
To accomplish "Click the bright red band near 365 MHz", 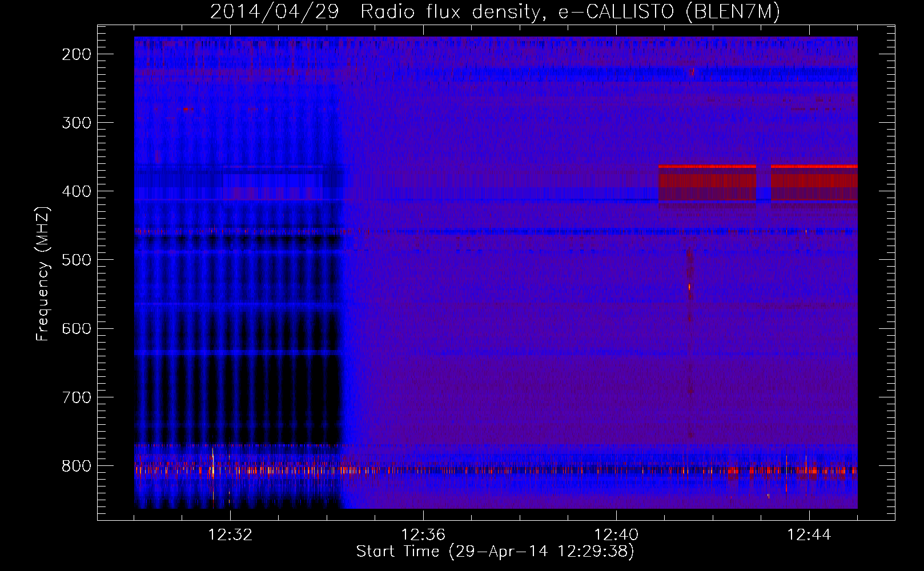I will (707, 166).
